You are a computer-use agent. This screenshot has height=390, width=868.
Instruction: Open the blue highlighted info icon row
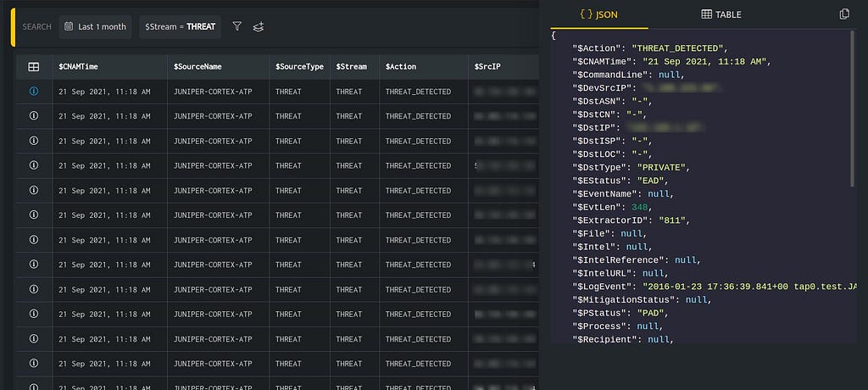(34, 92)
